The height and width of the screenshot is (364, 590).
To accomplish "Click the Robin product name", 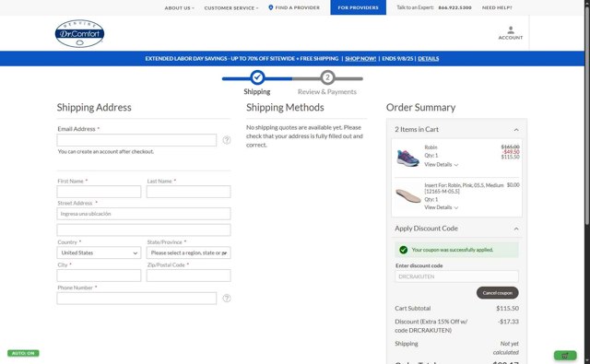I will (431, 147).
